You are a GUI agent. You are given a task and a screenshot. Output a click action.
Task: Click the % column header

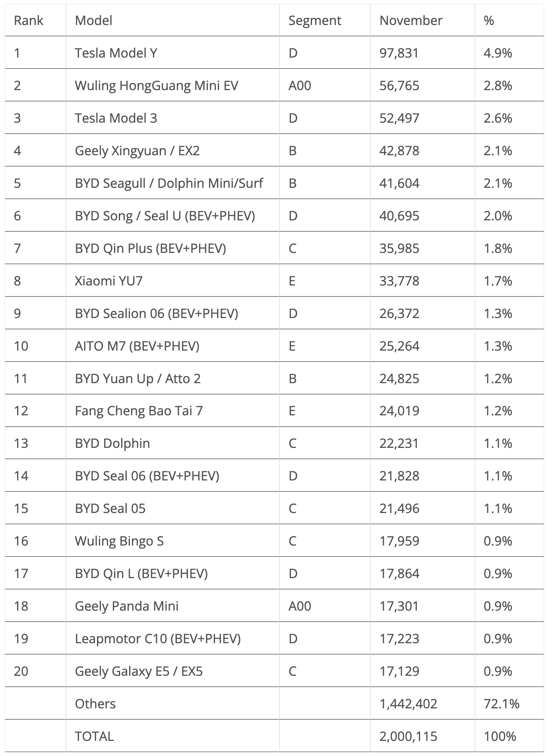[x=489, y=21]
